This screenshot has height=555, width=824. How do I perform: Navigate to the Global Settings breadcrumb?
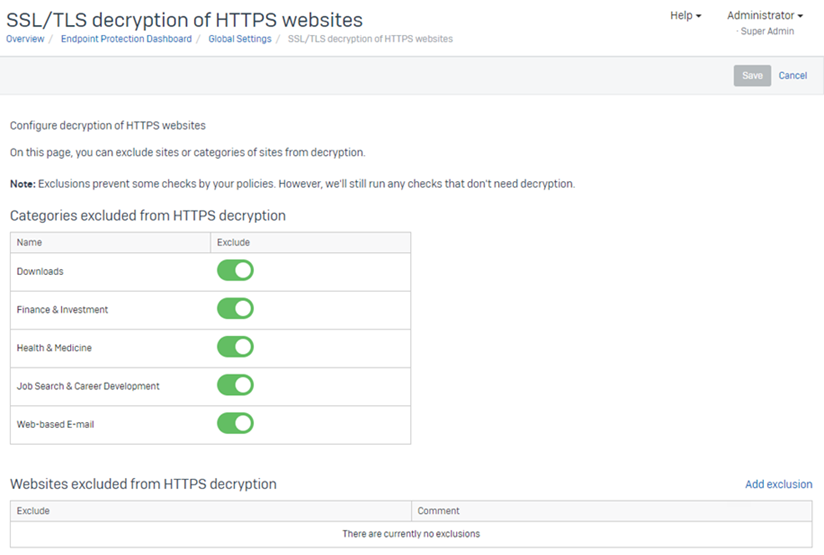pos(239,39)
